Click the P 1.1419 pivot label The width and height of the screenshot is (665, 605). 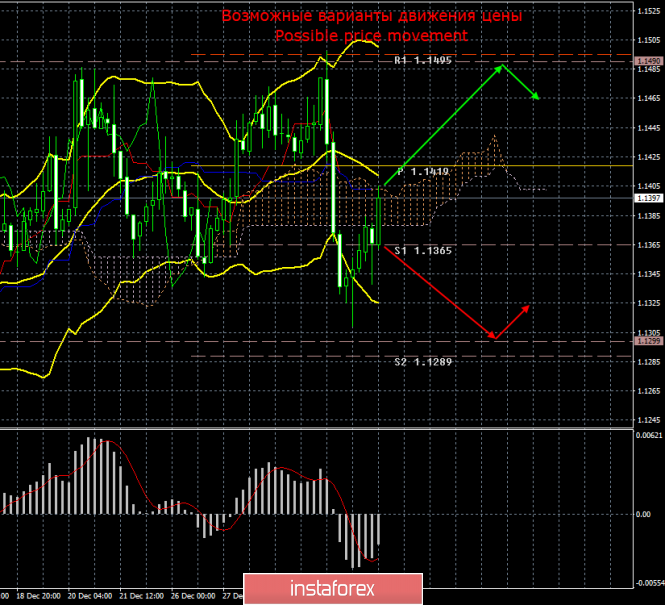coord(423,172)
